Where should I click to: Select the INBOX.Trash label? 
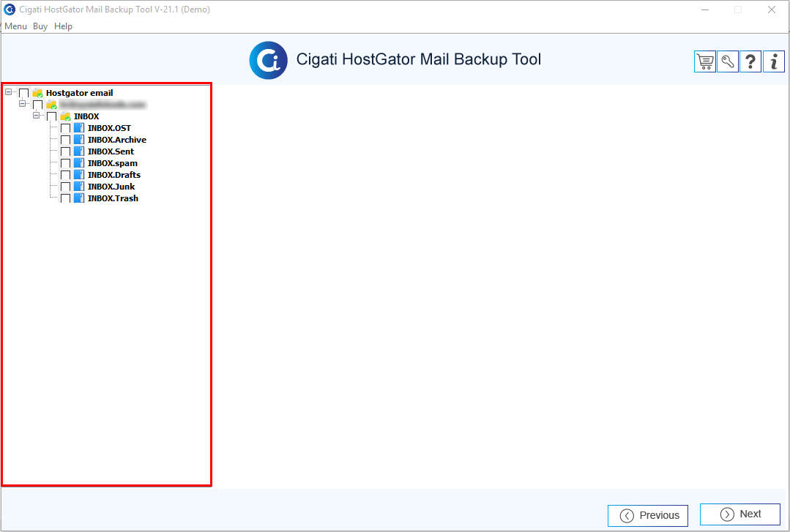[113, 198]
